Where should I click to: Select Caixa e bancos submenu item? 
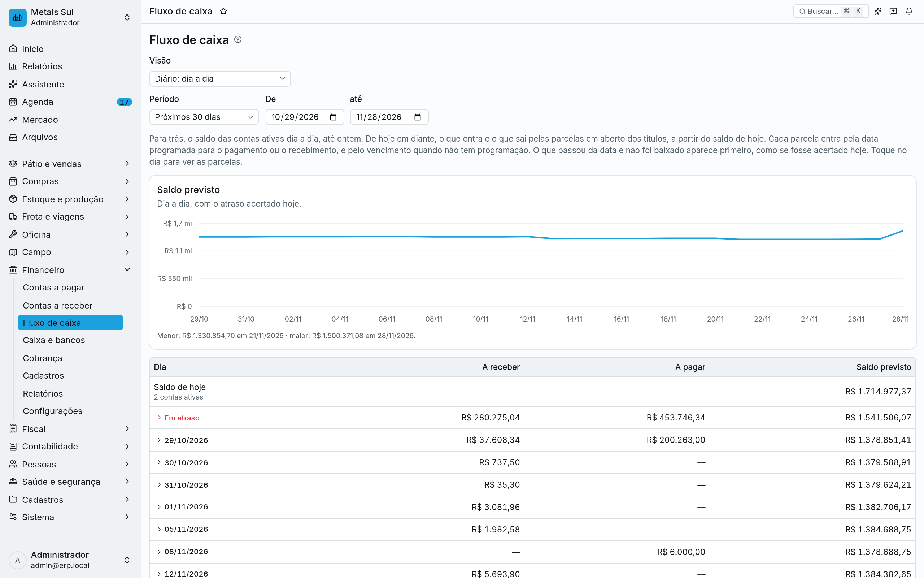70,340
